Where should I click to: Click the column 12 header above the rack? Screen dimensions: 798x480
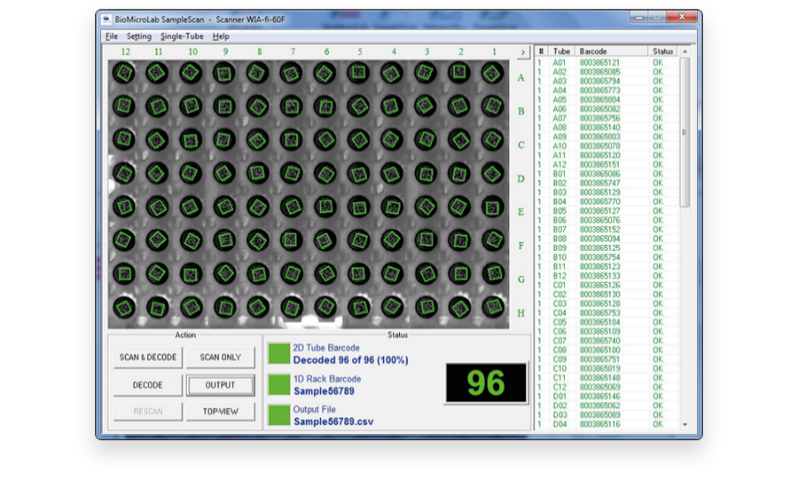pyautogui.click(x=126, y=52)
